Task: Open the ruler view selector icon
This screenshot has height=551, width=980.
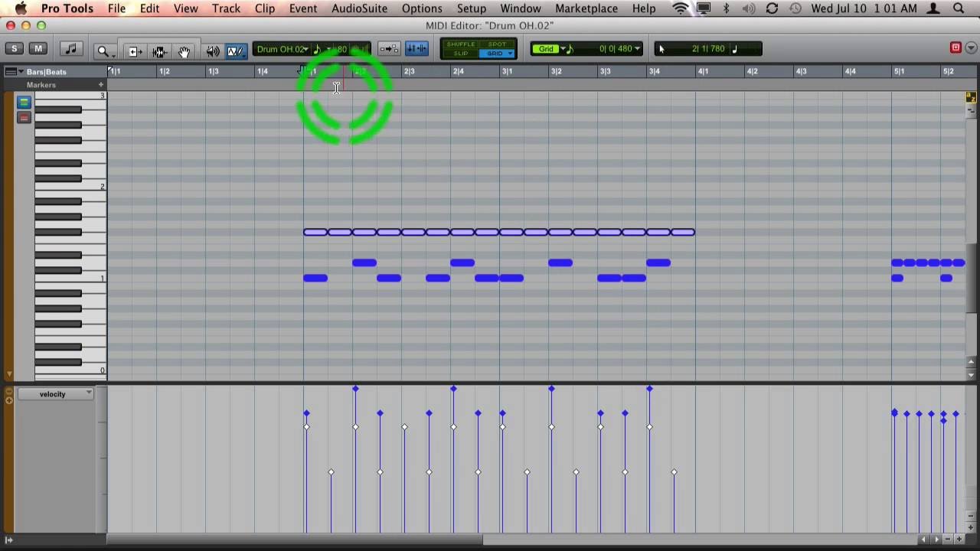Action: 11,71
